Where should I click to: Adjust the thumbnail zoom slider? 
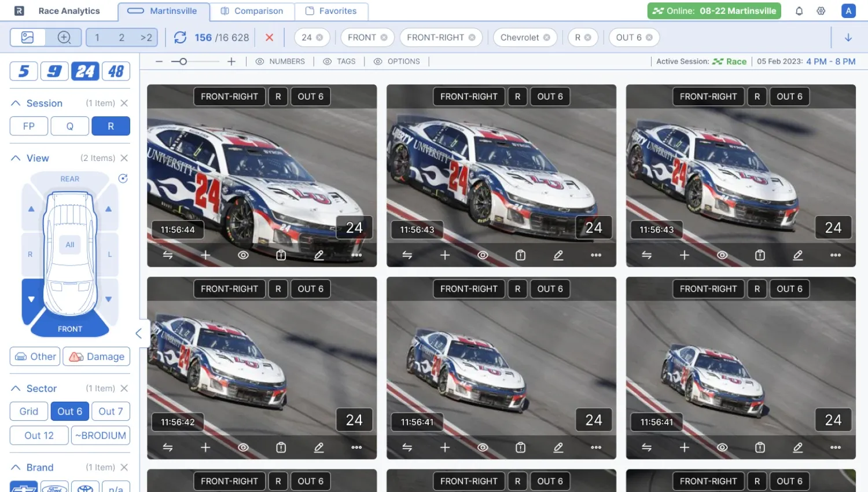point(183,61)
